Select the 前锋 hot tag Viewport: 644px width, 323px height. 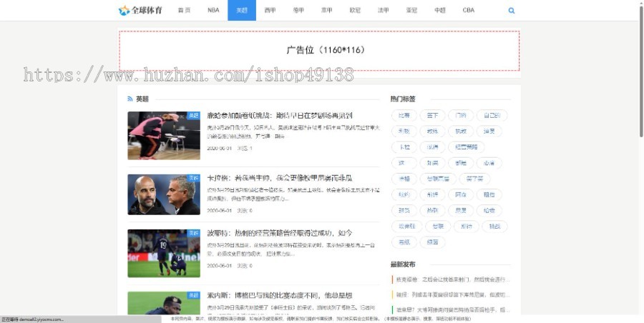coord(432,194)
